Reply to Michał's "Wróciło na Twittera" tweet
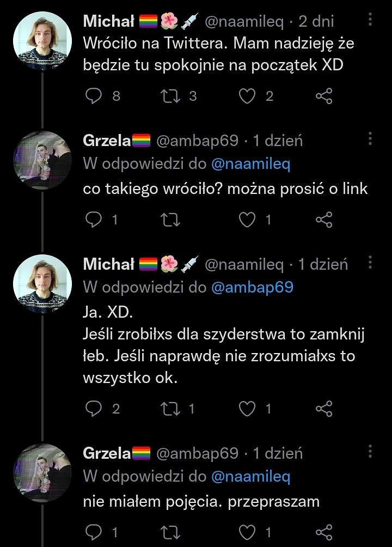Viewport: 392px width, 547px height. (94, 96)
